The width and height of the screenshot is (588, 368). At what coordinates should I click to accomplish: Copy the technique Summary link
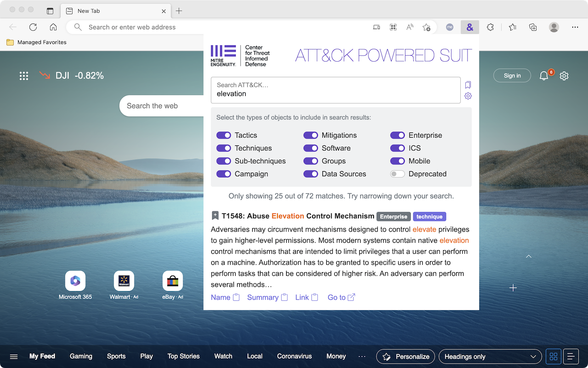[267, 298]
